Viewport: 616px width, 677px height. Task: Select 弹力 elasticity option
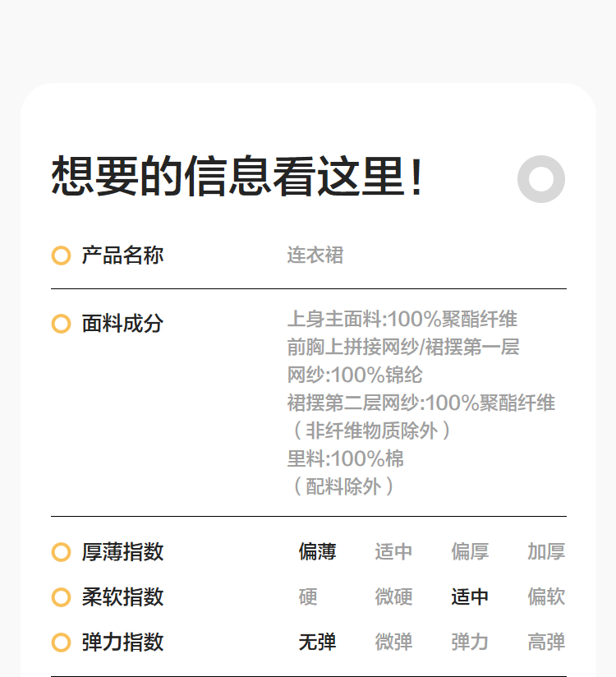pos(470,642)
